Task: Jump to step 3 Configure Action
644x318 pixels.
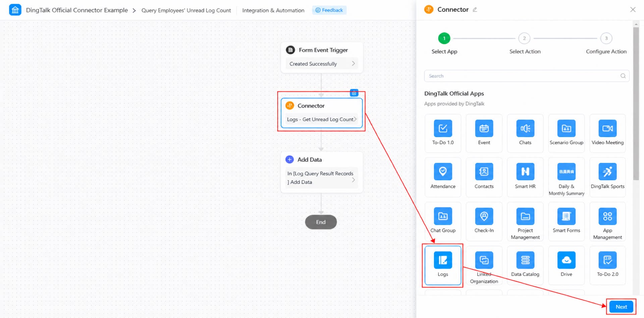Action: point(606,38)
